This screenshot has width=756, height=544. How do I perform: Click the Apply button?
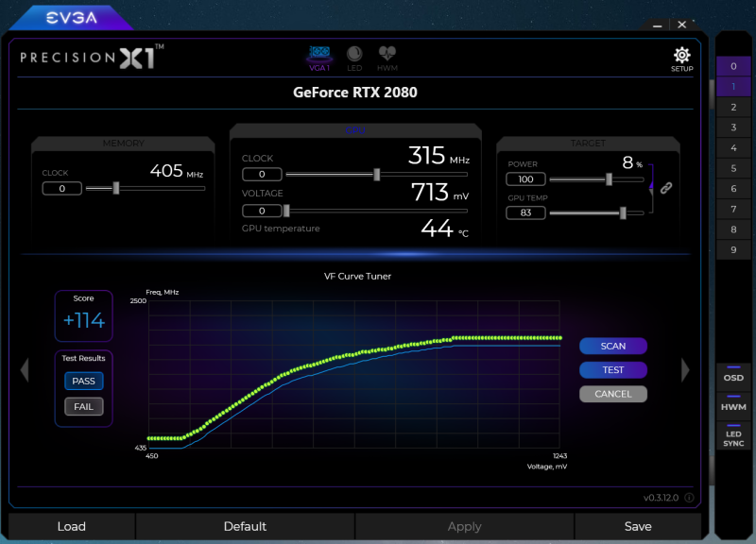coord(464,526)
